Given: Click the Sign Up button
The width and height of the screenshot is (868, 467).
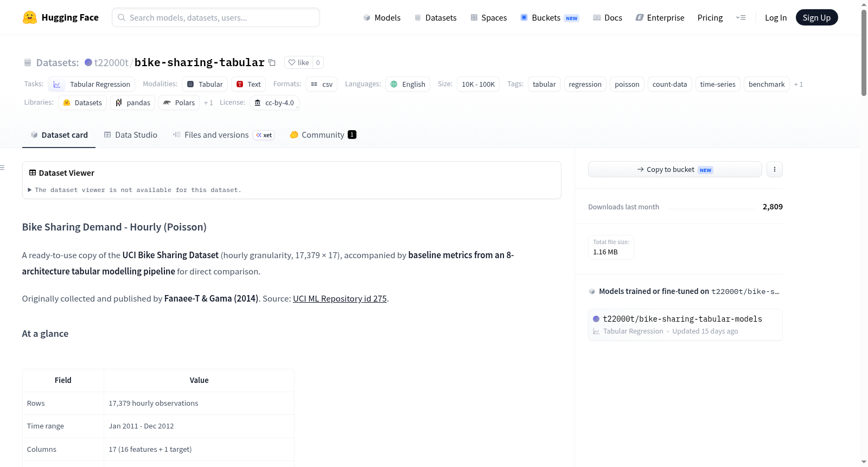Looking at the screenshot, I should 816,17.
